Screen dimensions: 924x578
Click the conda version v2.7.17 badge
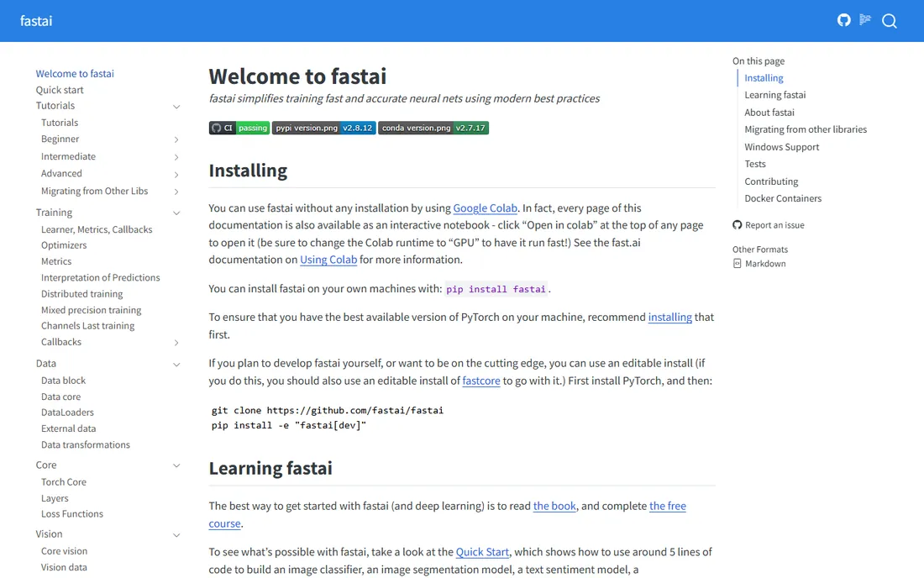[433, 128]
